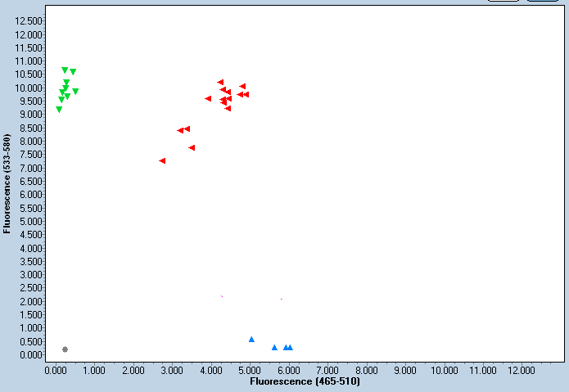Click the 12.000 label on the x-axis
The height and width of the screenshot is (392, 569).
[x=522, y=370]
